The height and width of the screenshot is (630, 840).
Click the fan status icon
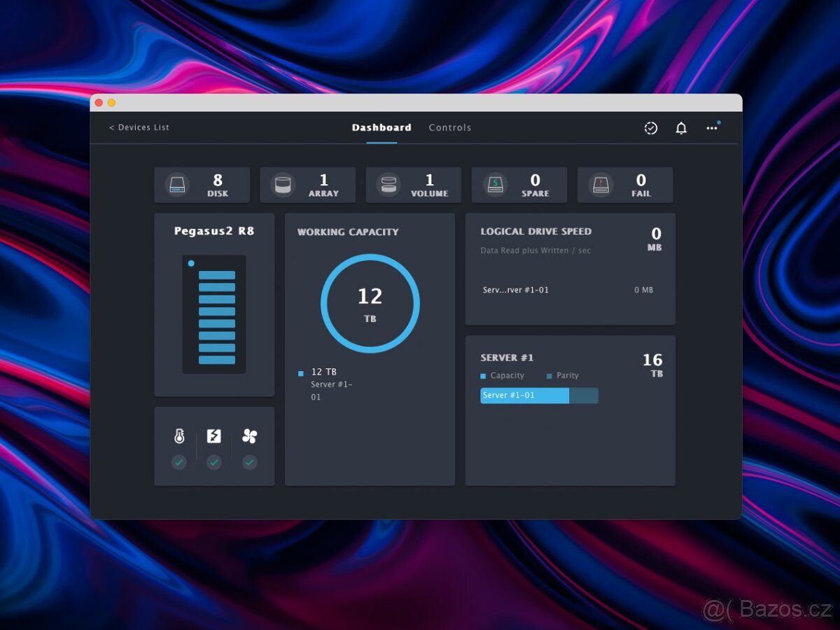tap(250, 436)
